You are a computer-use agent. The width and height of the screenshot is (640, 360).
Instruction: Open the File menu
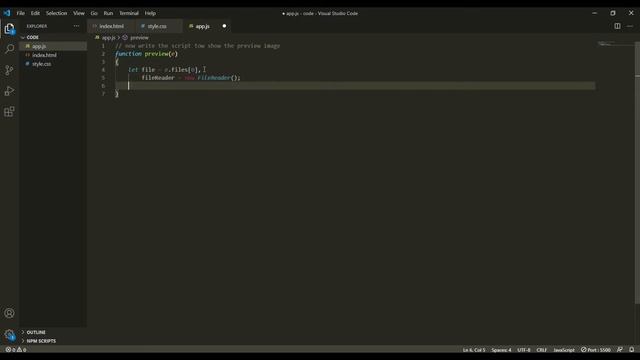(x=20, y=13)
